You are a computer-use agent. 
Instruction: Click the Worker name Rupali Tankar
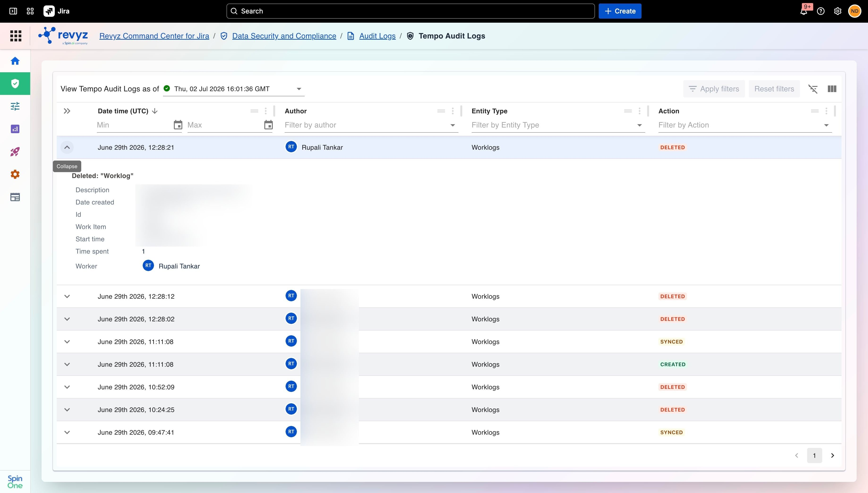(x=179, y=266)
